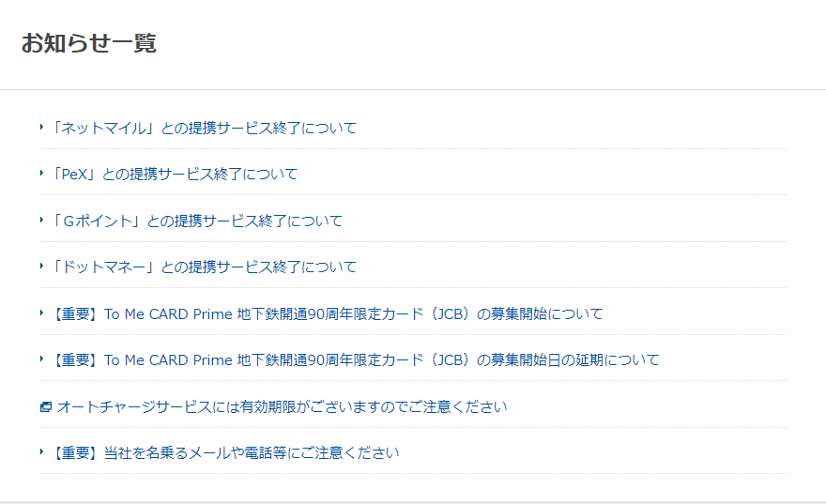Viewport: 826px width, 504px height.
Task: Click the 【重要】 tag on the 当社を名乗る notice
Action: [75, 452]
